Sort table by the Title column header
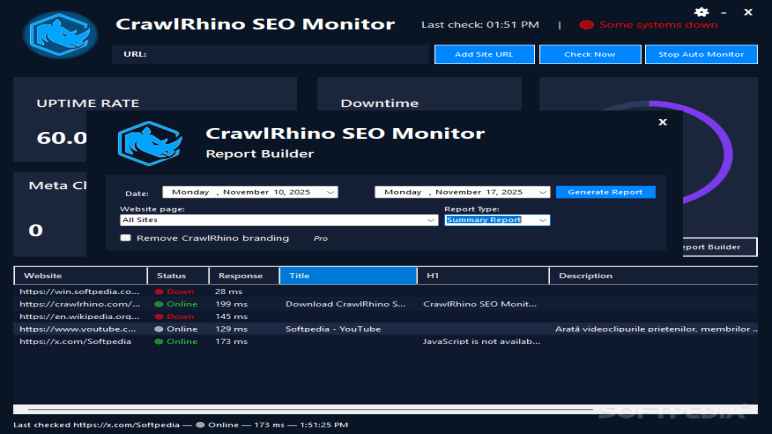 tap(348, 275)
